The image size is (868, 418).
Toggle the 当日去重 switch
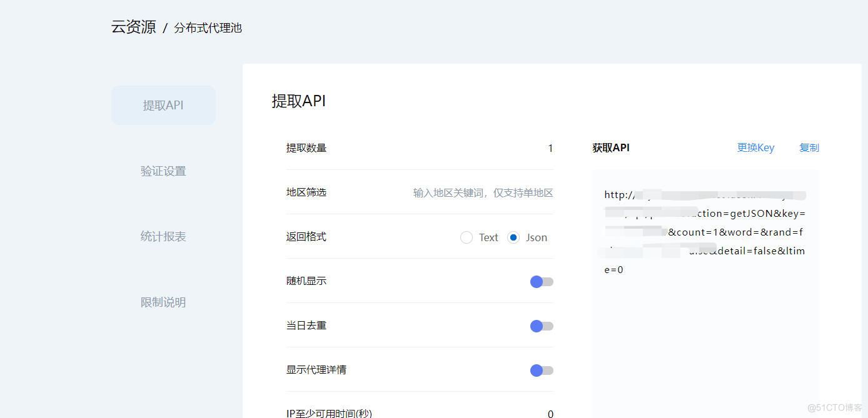(x=542, y=326)
